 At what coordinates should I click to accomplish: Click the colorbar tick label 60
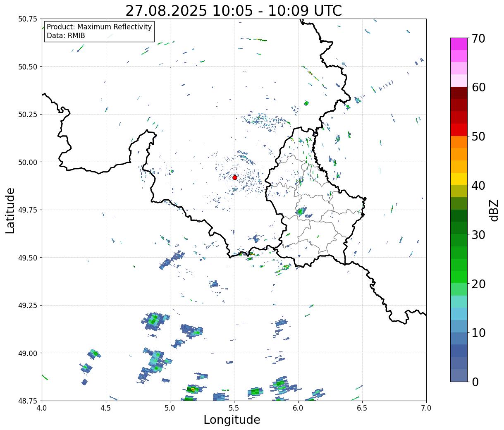478,87
